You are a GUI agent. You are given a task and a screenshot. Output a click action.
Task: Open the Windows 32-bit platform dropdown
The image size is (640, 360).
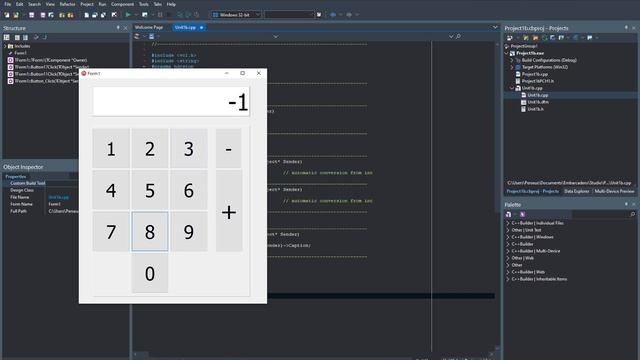click(x=236, y=15)
